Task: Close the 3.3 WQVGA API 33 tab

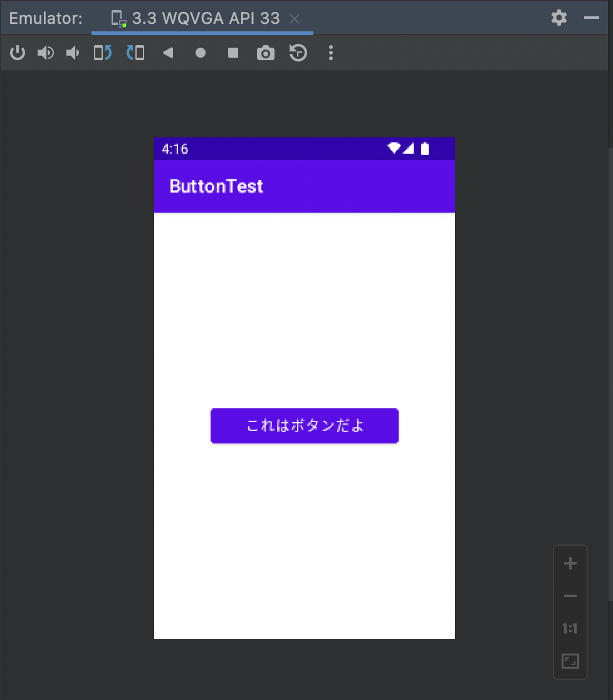Action: pyautogui.click(x=294, y=19)
